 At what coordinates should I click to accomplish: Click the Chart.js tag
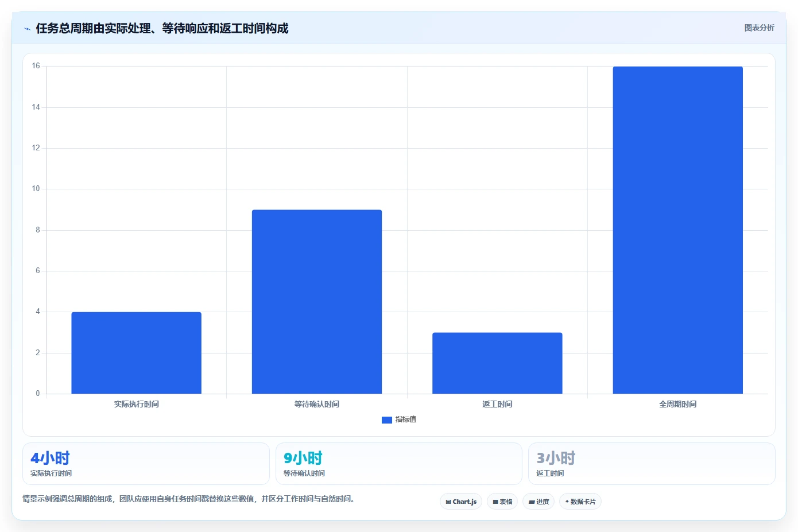461,502
